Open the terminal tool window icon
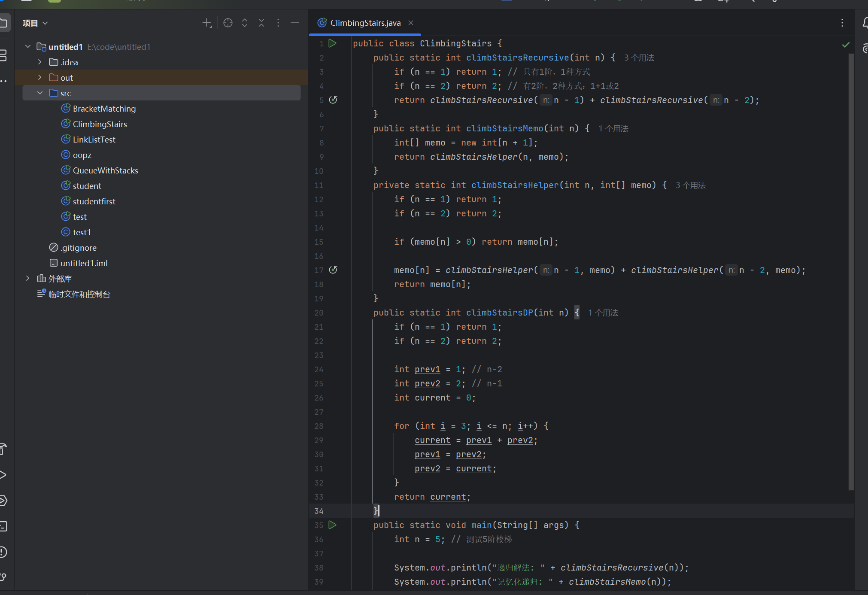The image size is (868, 595). (3, 526)
